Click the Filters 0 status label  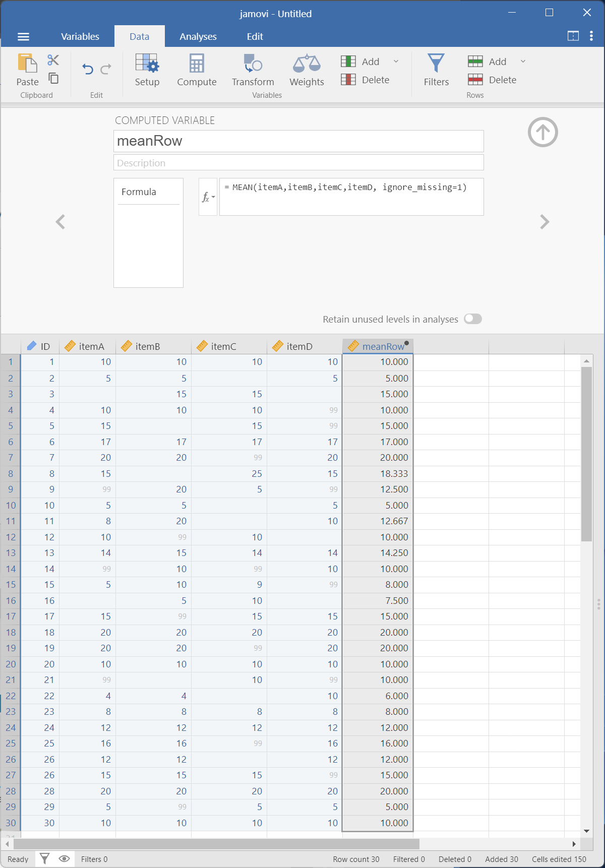(94, 859)
